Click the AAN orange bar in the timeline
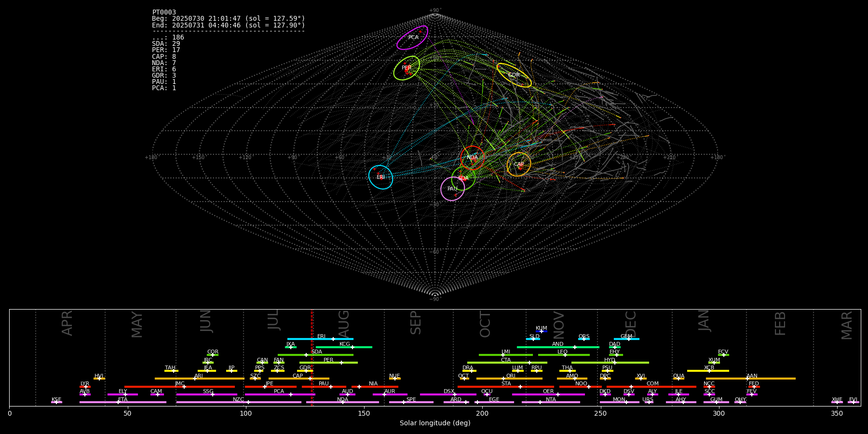The image size is (868, 434). point(751,379)
